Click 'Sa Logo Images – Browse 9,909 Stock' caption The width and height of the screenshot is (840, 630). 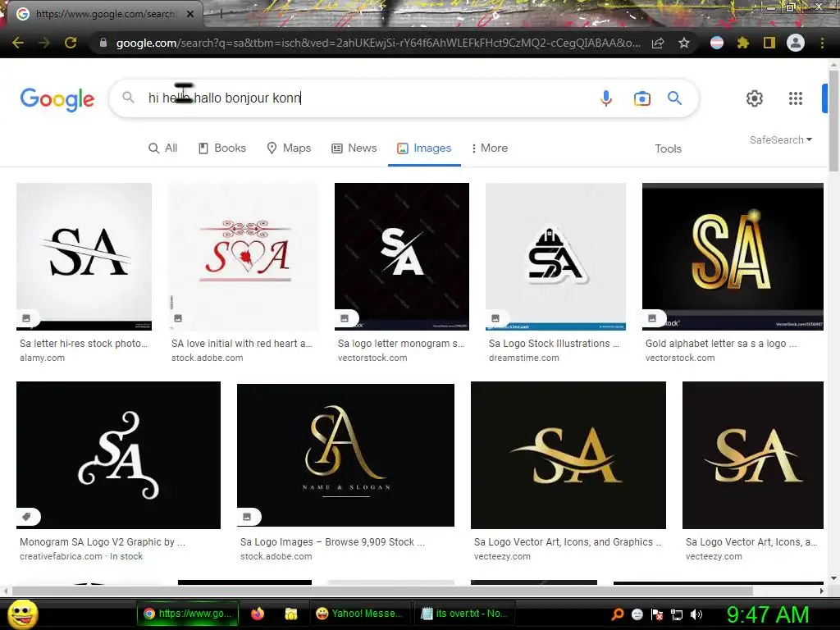[332, 542]
